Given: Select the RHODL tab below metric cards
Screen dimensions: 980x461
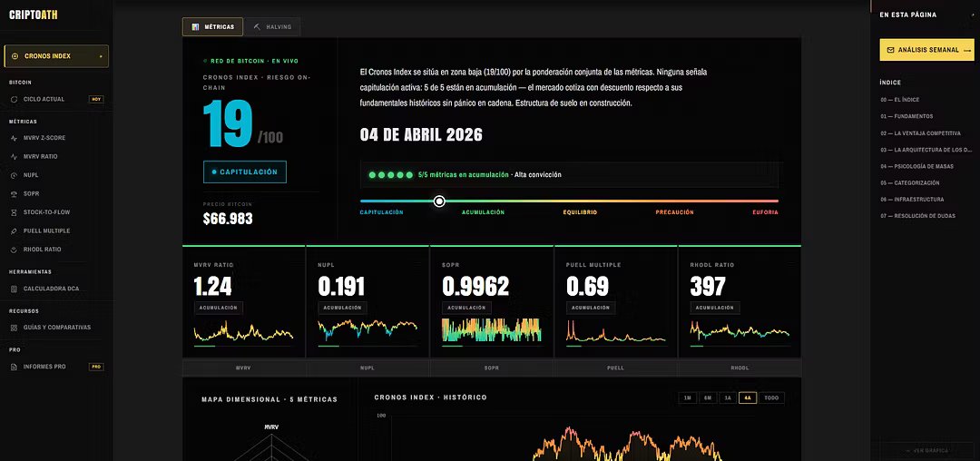Looking at the screenshot, I should (740, 368).
